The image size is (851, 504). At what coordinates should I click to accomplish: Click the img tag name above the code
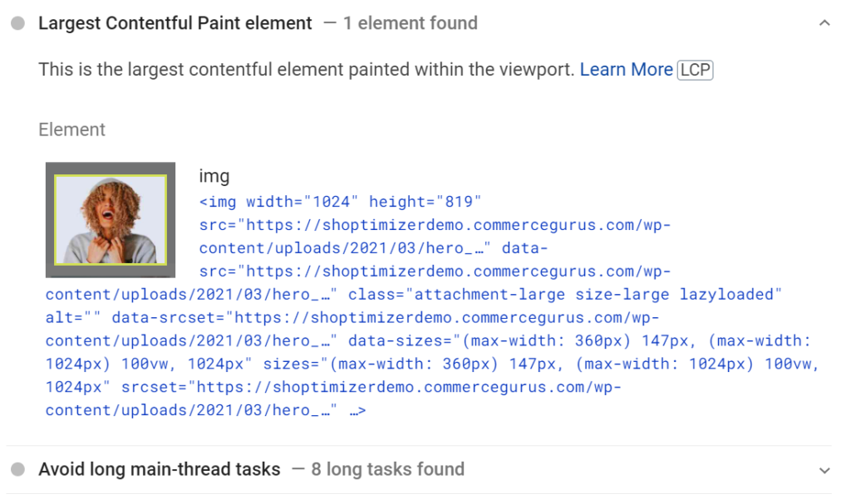tap(216, 176)
